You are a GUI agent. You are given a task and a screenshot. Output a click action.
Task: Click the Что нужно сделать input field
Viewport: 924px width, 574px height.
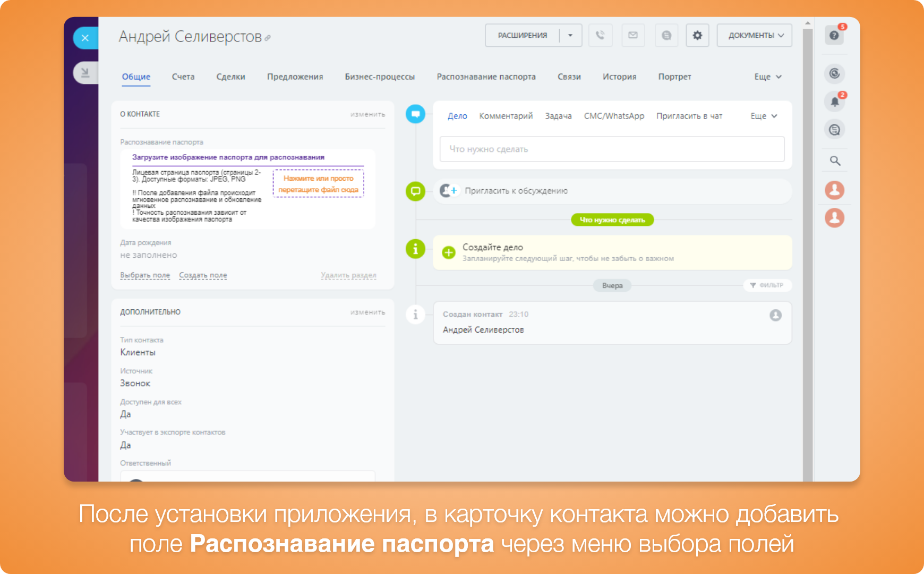click(x=612, y=149)
